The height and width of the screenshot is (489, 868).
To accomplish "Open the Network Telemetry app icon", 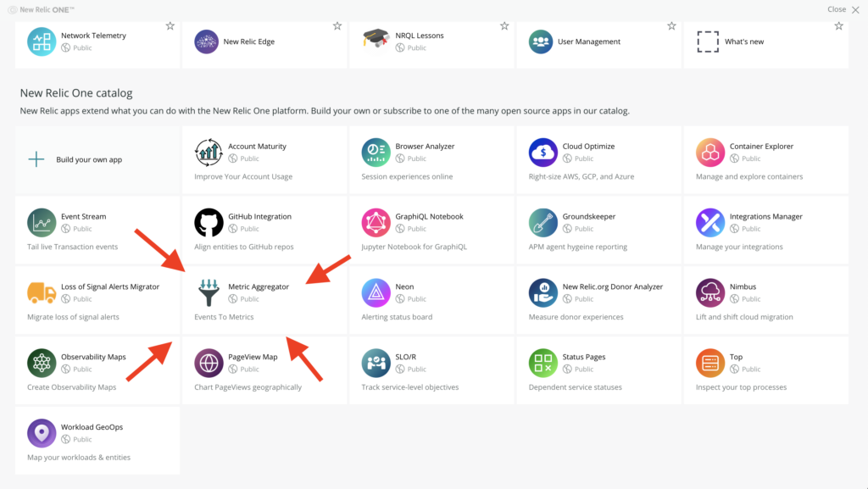I will tap(42, 42).
